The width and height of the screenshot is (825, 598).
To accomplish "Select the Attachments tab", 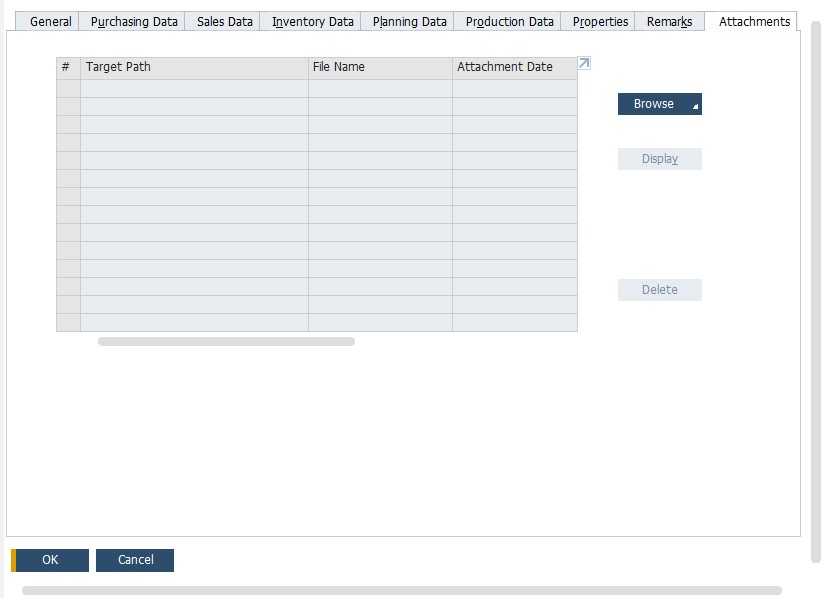I will 754,21.
